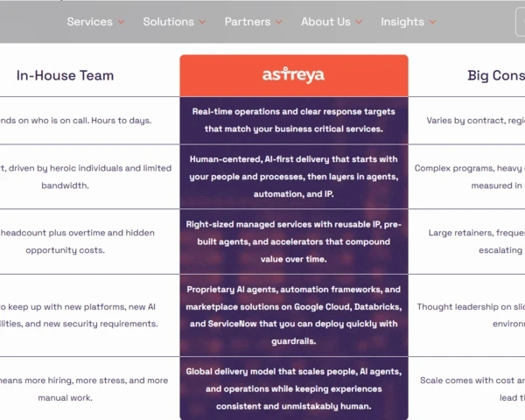Open the Solutions menu
525x420 pixels.
(x=168, y=22)
